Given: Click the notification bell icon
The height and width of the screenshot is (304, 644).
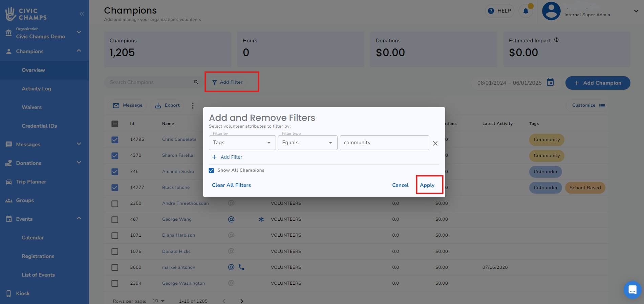Looking at the screenshot, I should 525,11.
